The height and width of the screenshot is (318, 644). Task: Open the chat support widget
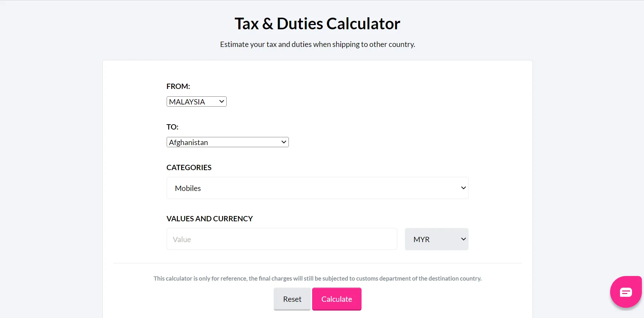pyautogui.click(x=625, y=292)
